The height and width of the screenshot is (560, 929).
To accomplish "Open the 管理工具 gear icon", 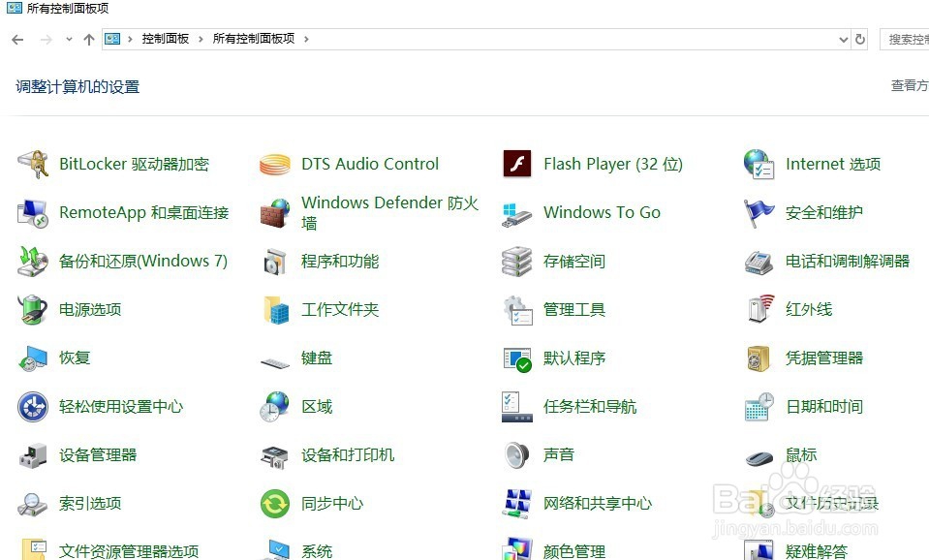I will (x=517, y=310).
